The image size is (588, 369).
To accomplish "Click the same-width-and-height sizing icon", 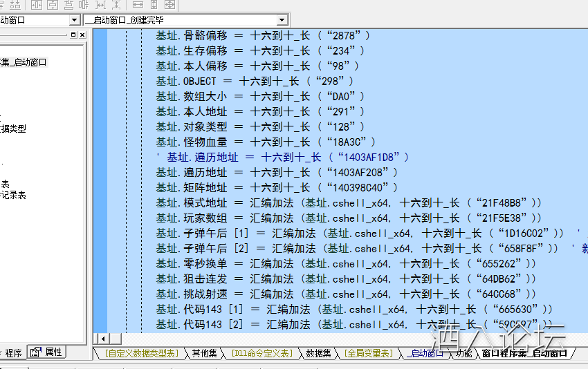I will point(170,5).
